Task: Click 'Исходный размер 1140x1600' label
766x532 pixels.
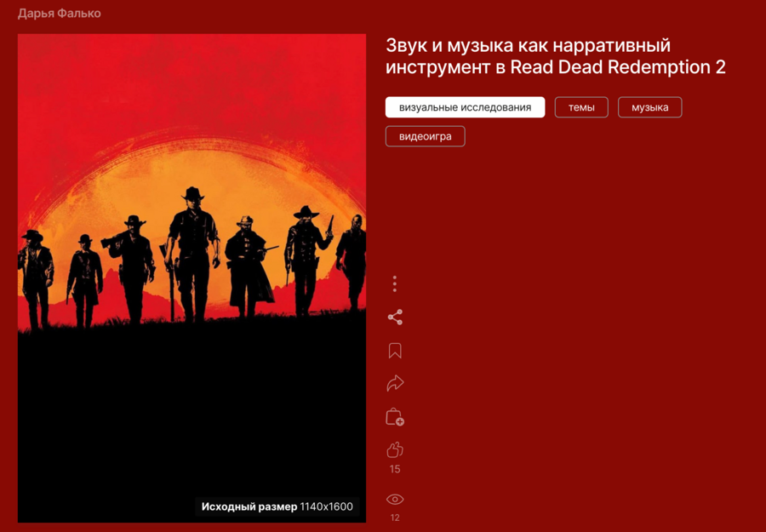Action: point(277,506)
